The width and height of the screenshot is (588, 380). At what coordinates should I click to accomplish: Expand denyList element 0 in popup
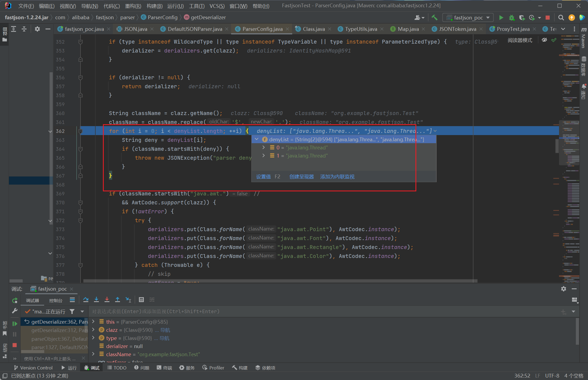click(264, 148)
